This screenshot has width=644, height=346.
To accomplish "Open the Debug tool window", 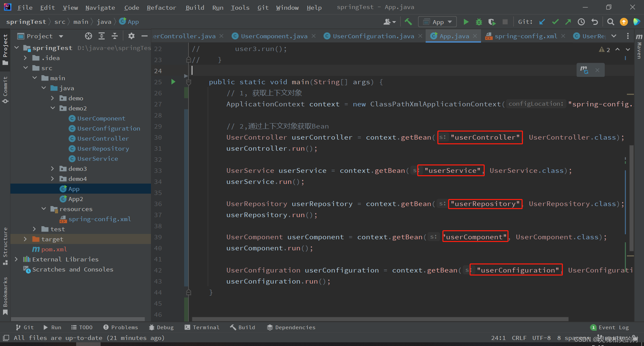I will (x=161, y=327).
